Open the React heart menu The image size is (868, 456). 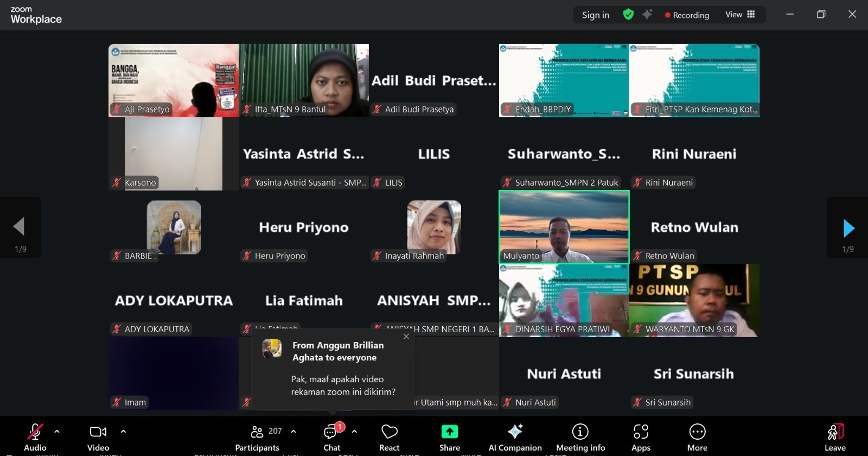[x=390, y=437]
